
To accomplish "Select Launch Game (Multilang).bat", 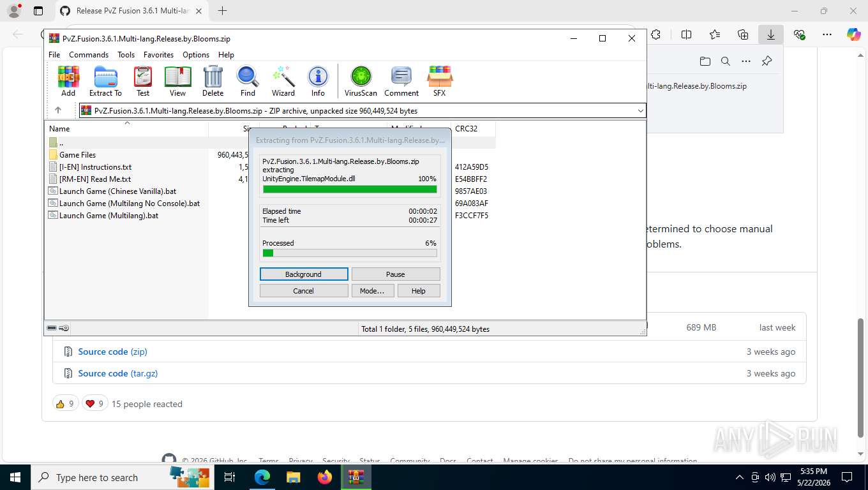I will [108, 216].
